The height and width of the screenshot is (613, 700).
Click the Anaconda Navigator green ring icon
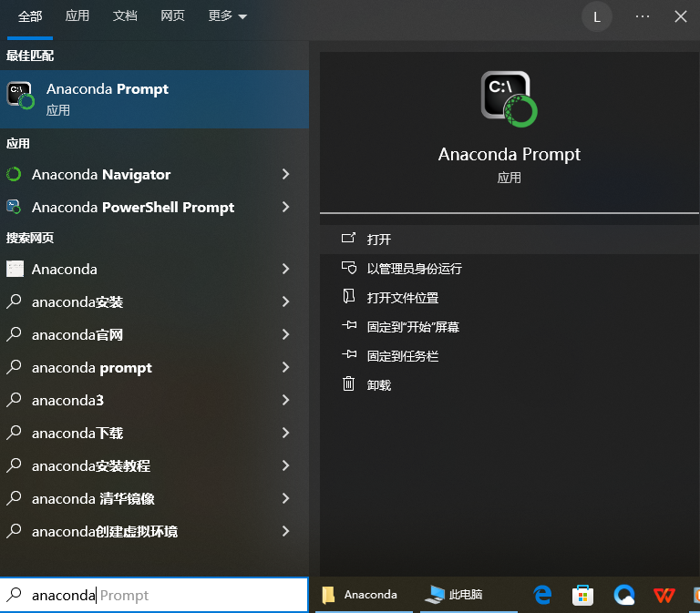[14, 174]
